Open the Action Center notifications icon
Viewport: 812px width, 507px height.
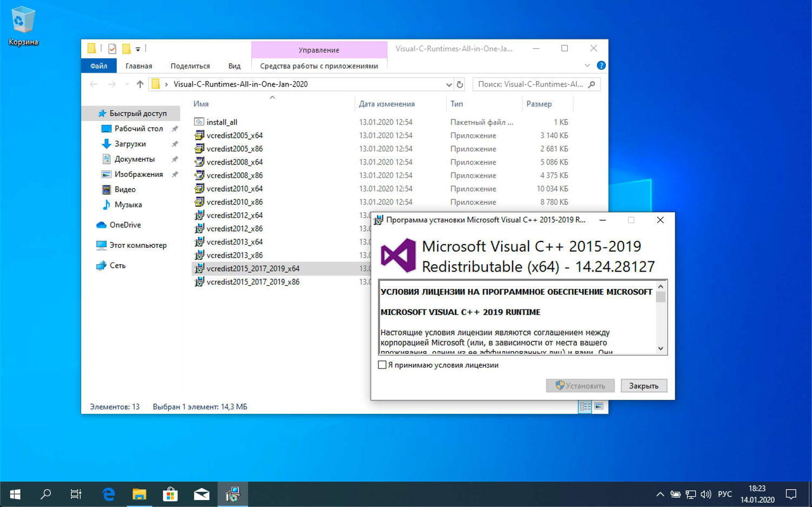click(791, 494)
